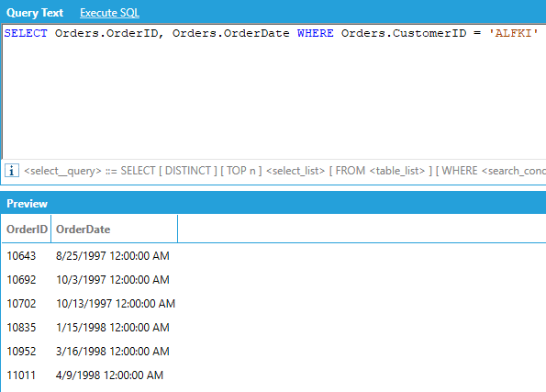The image size is (546, 392).
Task: Click Orders.OrderDate in the query text
Action: (x=231, y=33)
